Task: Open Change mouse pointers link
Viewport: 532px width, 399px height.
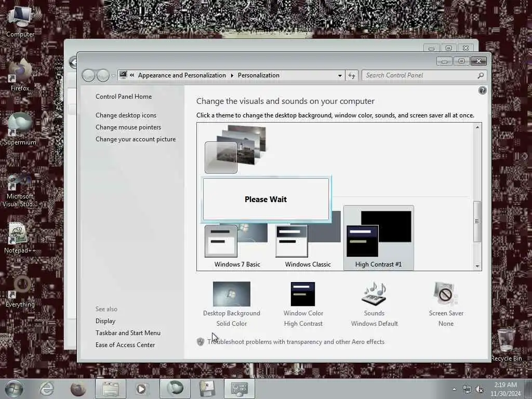Action: coord(128,127)
